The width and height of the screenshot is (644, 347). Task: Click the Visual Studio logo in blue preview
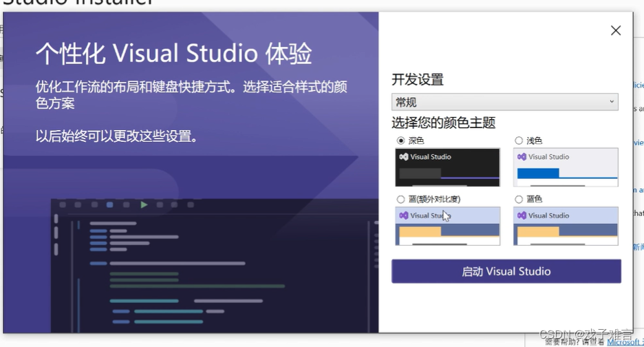[x=522, y=215]
